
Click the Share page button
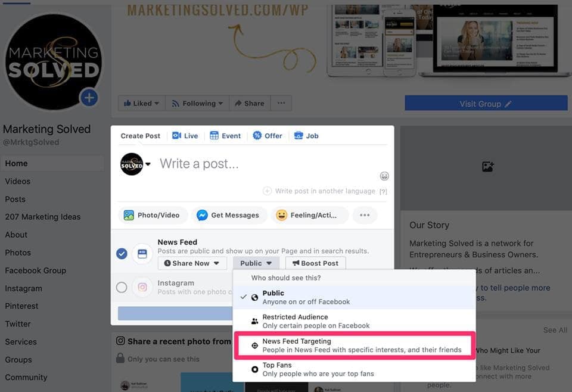tap(250, 103)
